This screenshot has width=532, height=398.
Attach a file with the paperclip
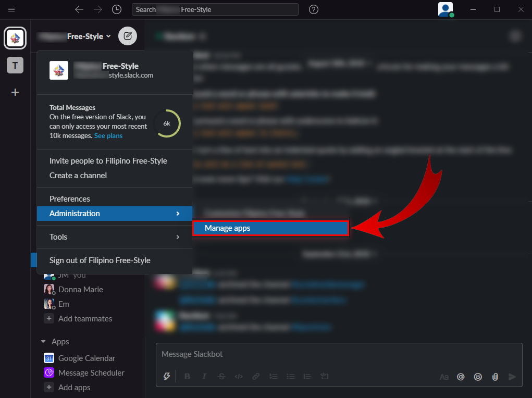click(x=495, y=377)
